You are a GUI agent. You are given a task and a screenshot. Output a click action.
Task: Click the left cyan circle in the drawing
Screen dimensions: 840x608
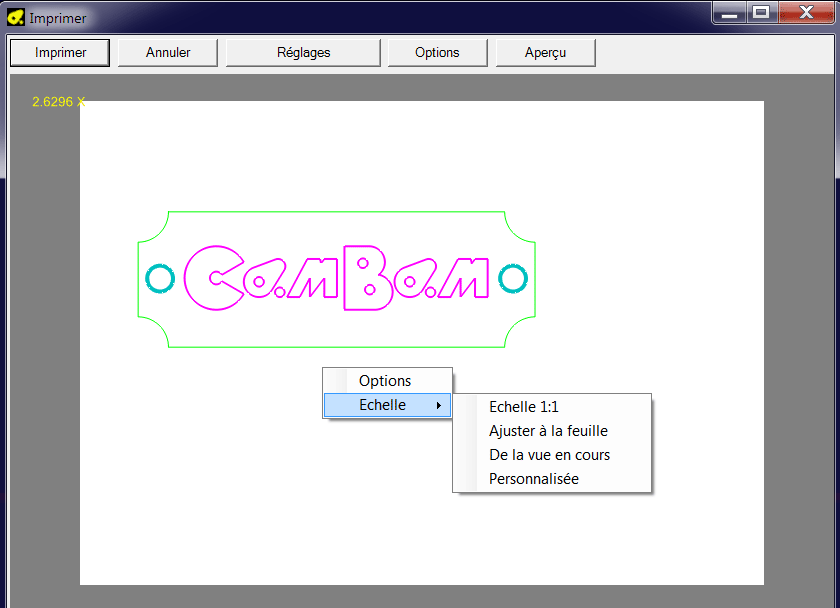point(160,279)
